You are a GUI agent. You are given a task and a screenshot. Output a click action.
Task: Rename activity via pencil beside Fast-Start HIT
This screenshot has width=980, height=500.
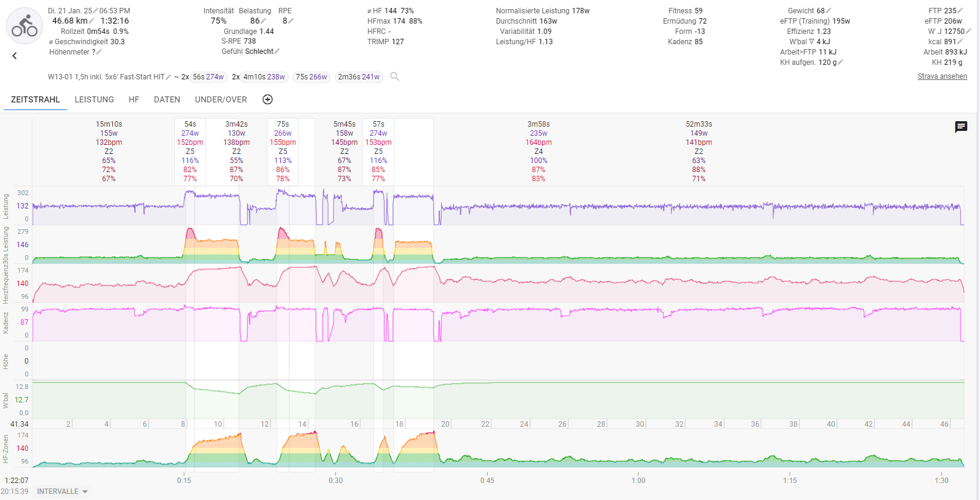point(169,77)
